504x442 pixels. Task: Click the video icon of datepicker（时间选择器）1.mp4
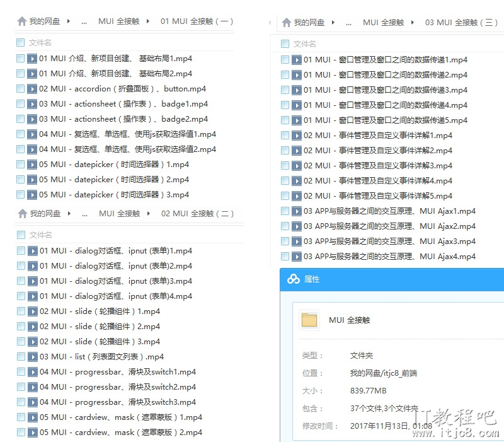[32, 165]
